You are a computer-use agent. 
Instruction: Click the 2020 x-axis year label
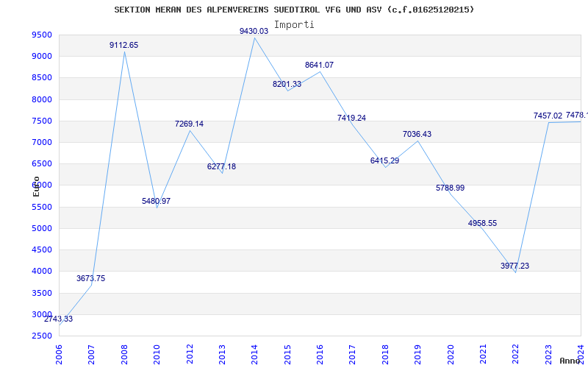pyautogui.click(x=451, y=355)
